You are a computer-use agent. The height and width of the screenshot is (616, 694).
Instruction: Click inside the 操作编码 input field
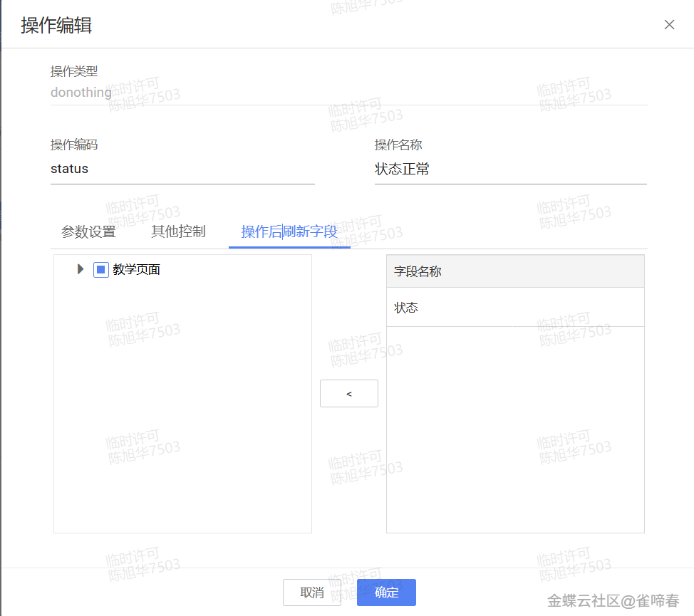[x=182, y=169]
